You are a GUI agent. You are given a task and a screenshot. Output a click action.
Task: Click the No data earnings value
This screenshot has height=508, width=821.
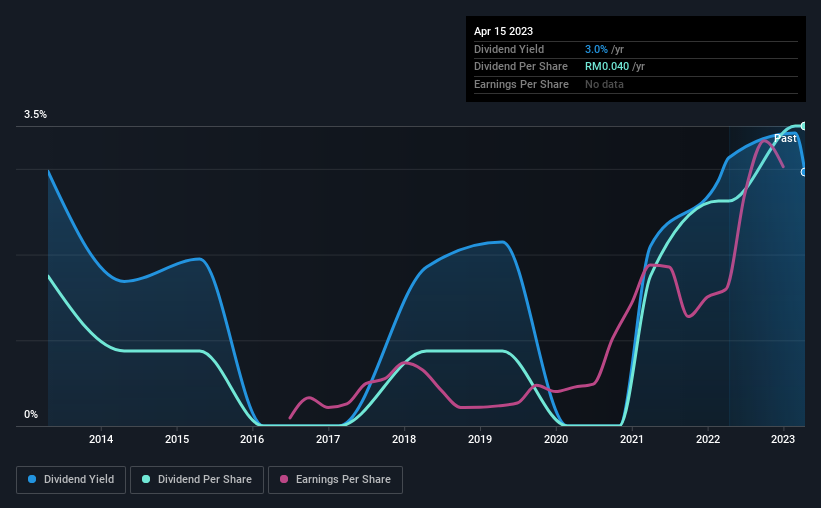tap(604, 84)
